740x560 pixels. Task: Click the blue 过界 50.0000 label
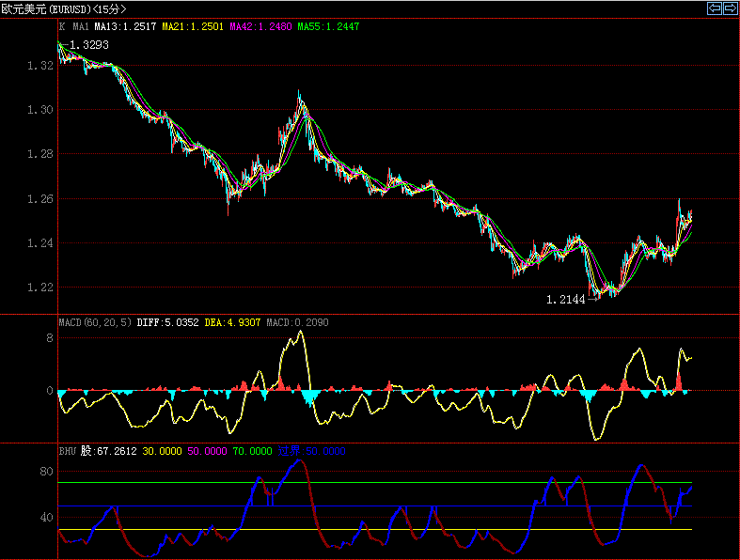click(311, 451)
